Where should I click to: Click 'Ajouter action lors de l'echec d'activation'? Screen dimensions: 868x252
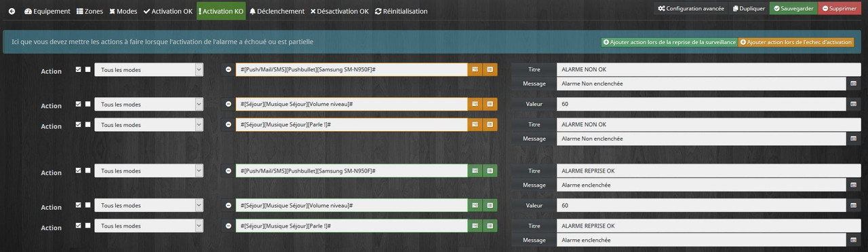tap(796, 42)
